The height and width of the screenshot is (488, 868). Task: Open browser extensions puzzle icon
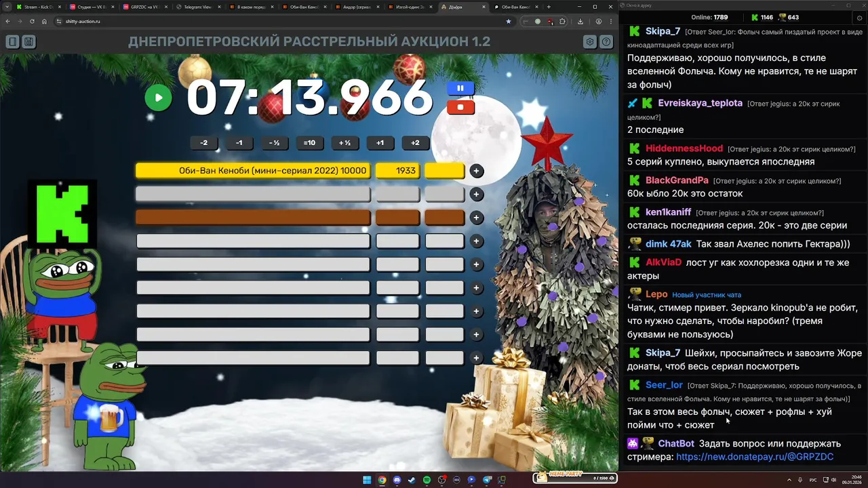pyautogui.click(x=562, y=21)
